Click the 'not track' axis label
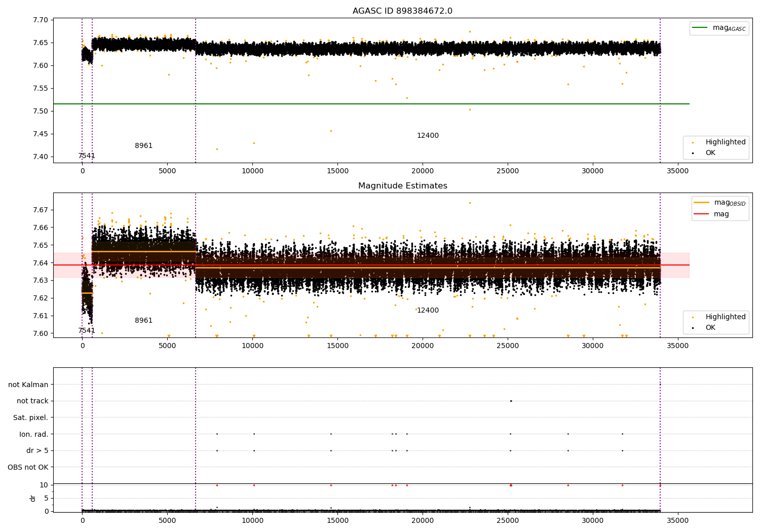Viewport: 760px width, 532px height. tap(32, 401)
